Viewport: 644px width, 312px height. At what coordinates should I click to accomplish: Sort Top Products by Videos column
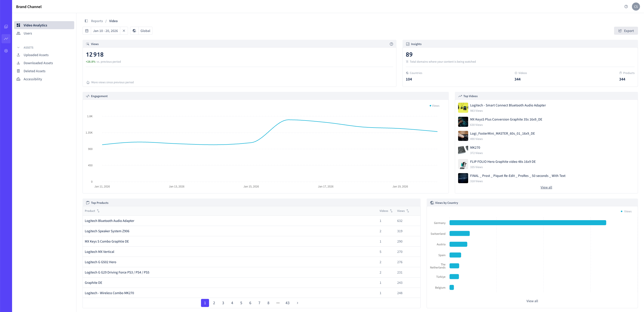pos(386,211)
